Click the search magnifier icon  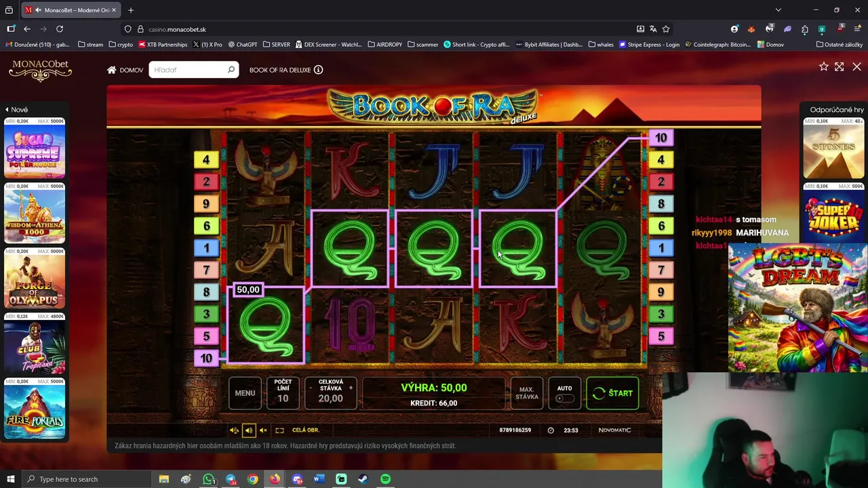coord(231,70)
